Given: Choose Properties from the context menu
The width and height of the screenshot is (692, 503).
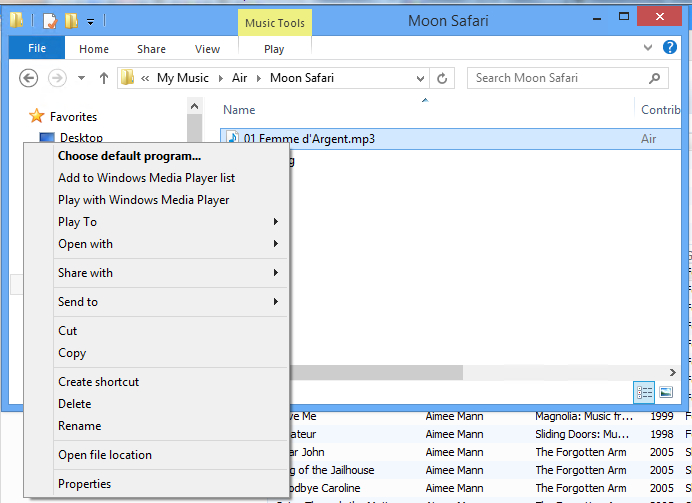Looking at the screenshot, I should [x=84, y=484].
